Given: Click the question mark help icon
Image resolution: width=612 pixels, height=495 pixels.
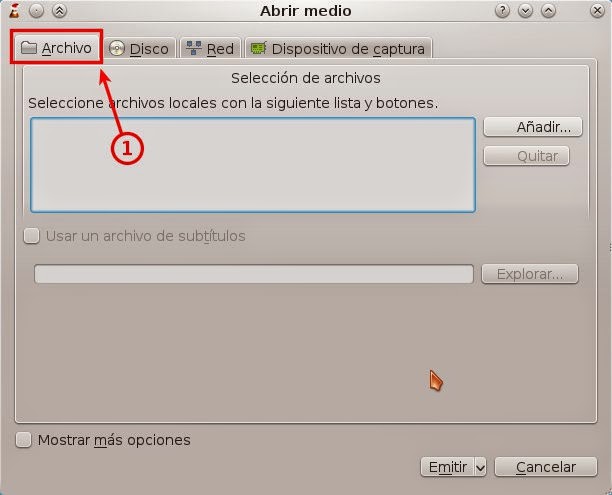Looking at the screenshot, I should tap(502, 11).
